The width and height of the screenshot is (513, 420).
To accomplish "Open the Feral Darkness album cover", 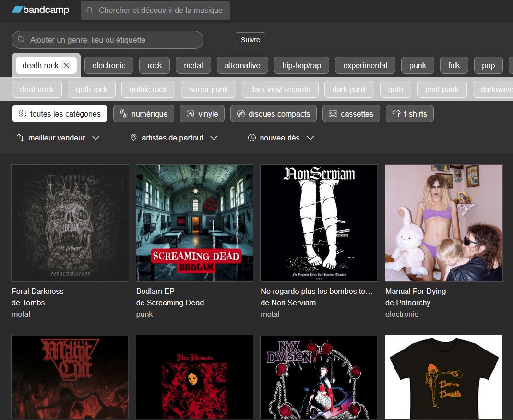I will coord(70,223).
